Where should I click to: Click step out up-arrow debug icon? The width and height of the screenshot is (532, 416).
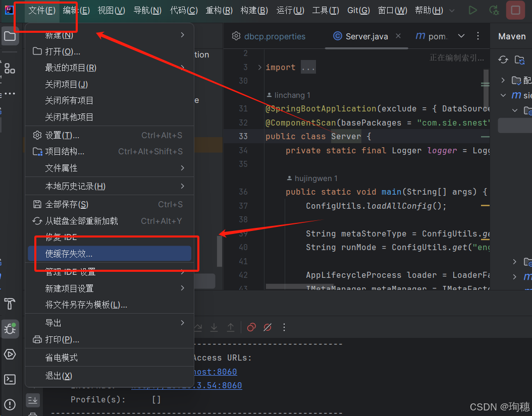[x=231, y=327]
